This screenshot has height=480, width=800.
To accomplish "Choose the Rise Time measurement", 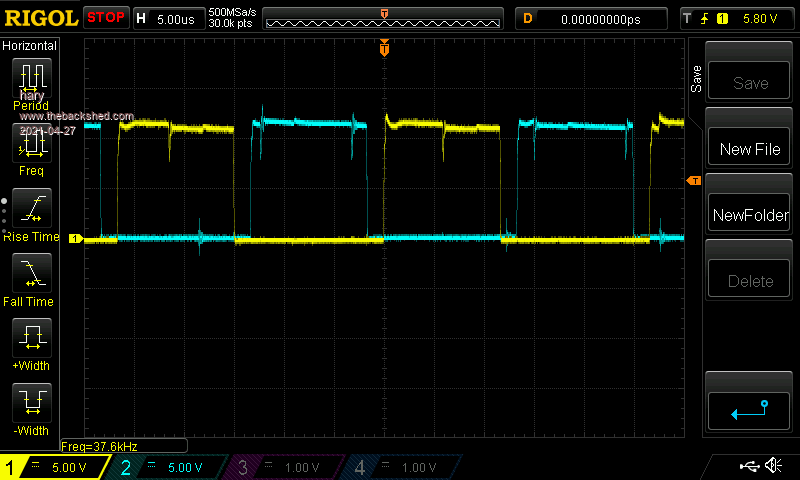I will click(x=31, y=210).
